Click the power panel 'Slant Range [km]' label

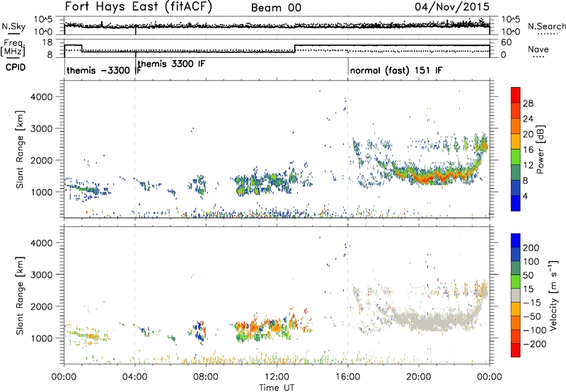(20, 149)
